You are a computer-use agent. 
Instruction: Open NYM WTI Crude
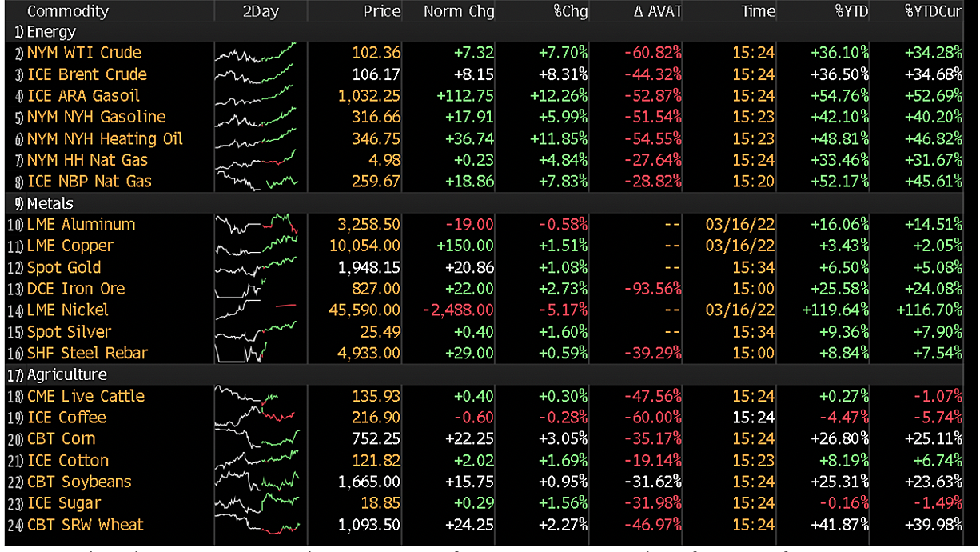tap(84, 53)
